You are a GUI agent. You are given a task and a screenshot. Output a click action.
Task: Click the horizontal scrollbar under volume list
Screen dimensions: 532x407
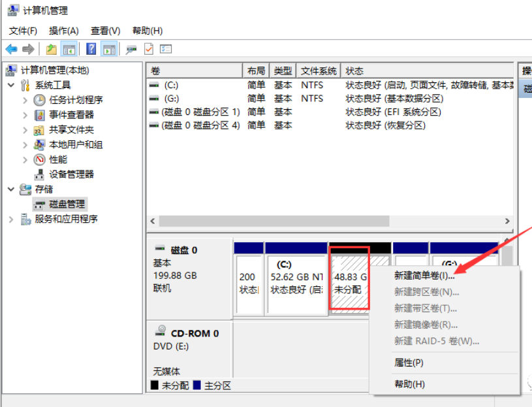pyautogui.click(x=326, y=221)
